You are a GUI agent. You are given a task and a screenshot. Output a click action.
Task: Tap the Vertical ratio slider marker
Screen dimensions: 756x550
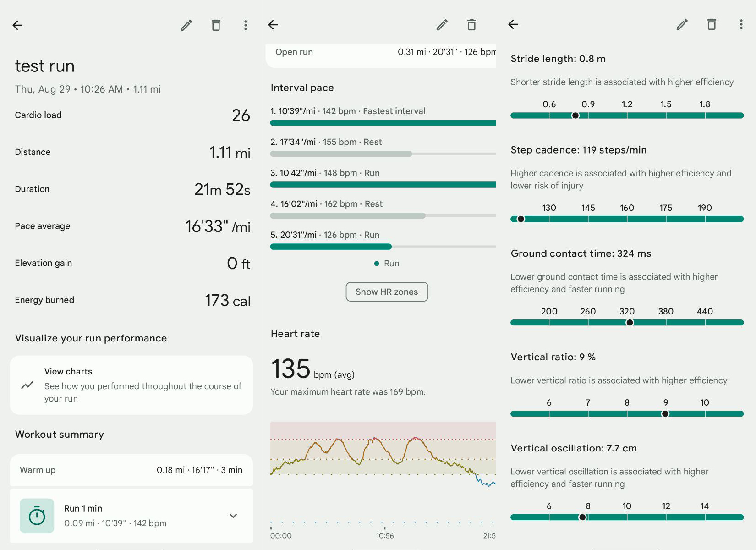pyautogui.click(x=665, y=414)
